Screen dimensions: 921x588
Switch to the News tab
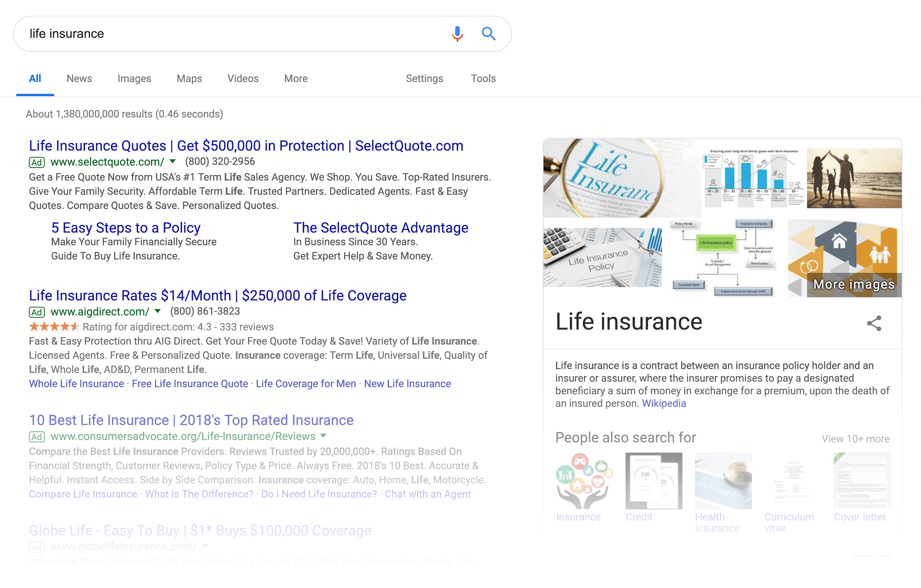pos(79,78)
